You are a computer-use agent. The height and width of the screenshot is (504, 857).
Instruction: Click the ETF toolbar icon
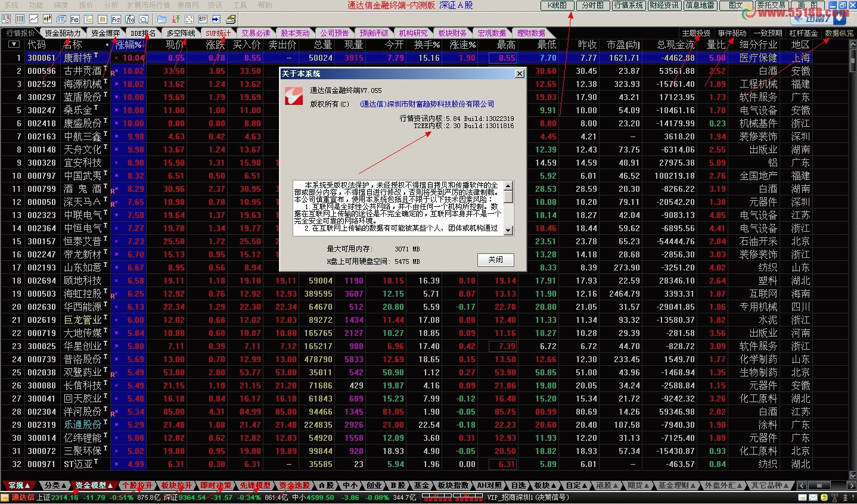click(x=203, y=19)
